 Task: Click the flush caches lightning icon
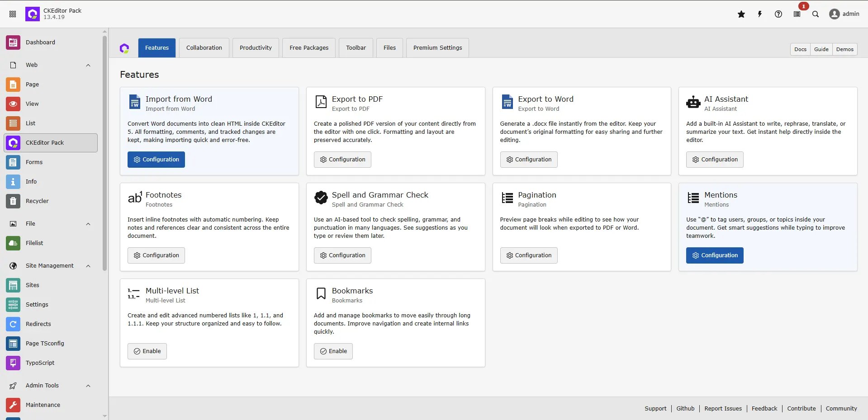click(x=760, y=14)
